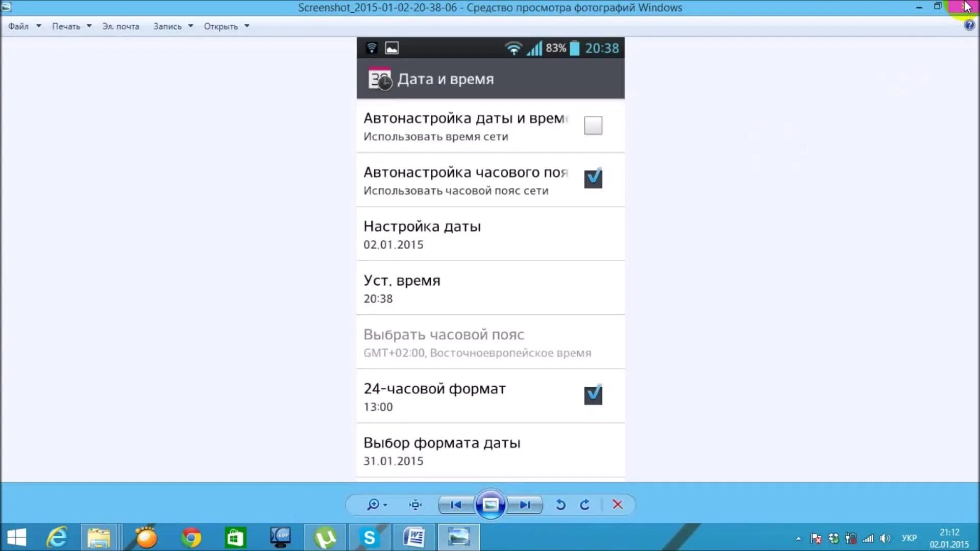The height and width of the screenshot is (551, 980).
Task: Click the actual size fit icon
Action: pos(415,505)
